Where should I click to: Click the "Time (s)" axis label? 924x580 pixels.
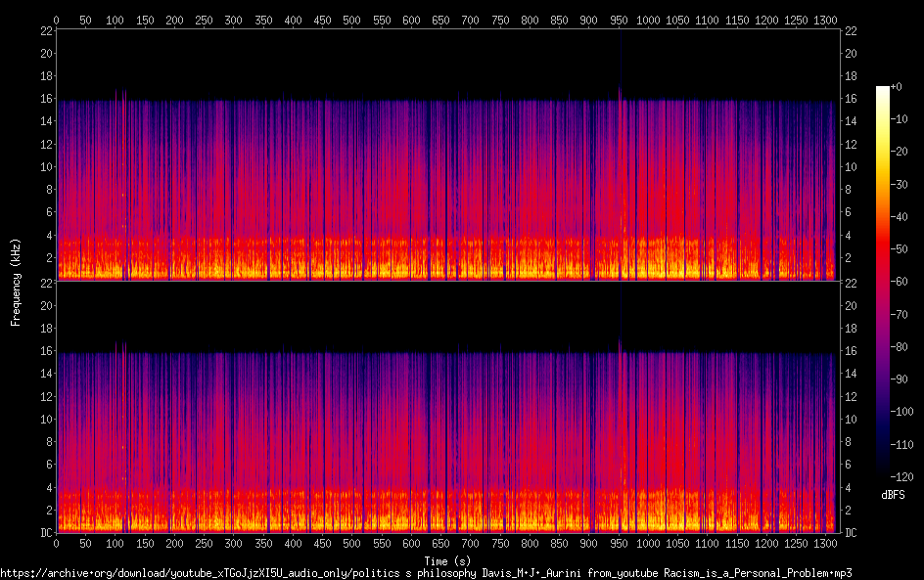point(446,560)
